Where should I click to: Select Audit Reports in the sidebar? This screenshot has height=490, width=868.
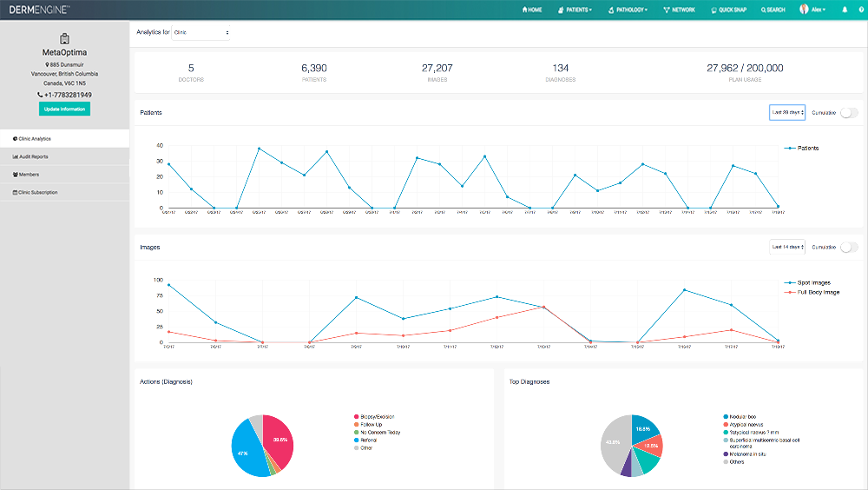coord(35,156)
